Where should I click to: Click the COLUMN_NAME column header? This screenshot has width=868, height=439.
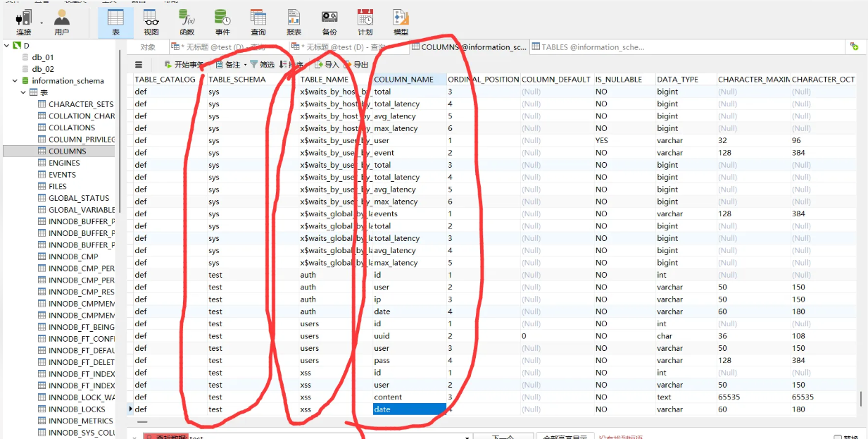pyautogui.click(x=403, y=80)
